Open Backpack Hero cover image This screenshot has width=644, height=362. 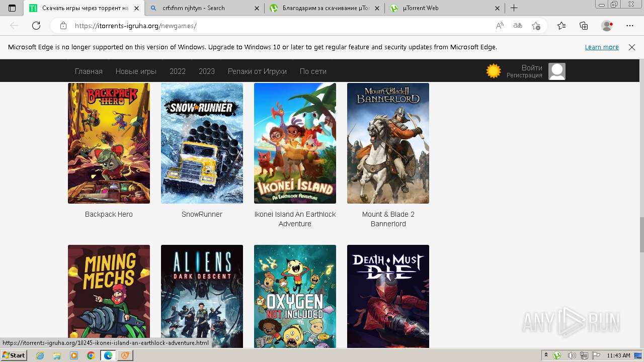109,143
